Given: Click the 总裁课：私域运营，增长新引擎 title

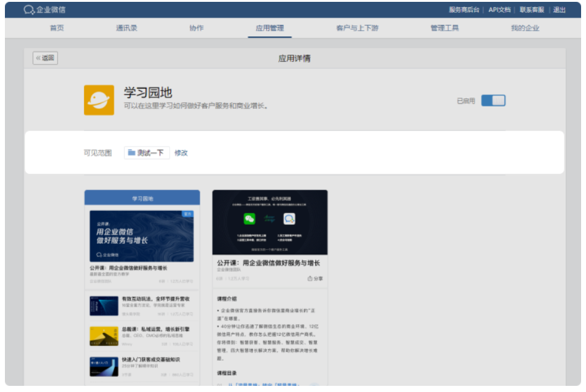Looking at the screenshot, I should point(156,329).
